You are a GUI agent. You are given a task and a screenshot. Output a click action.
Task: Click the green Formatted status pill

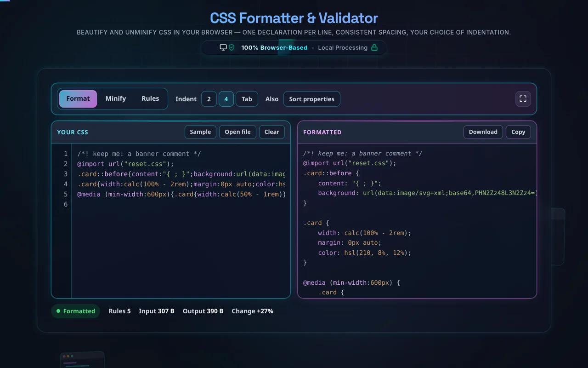[x=75, y=311]
